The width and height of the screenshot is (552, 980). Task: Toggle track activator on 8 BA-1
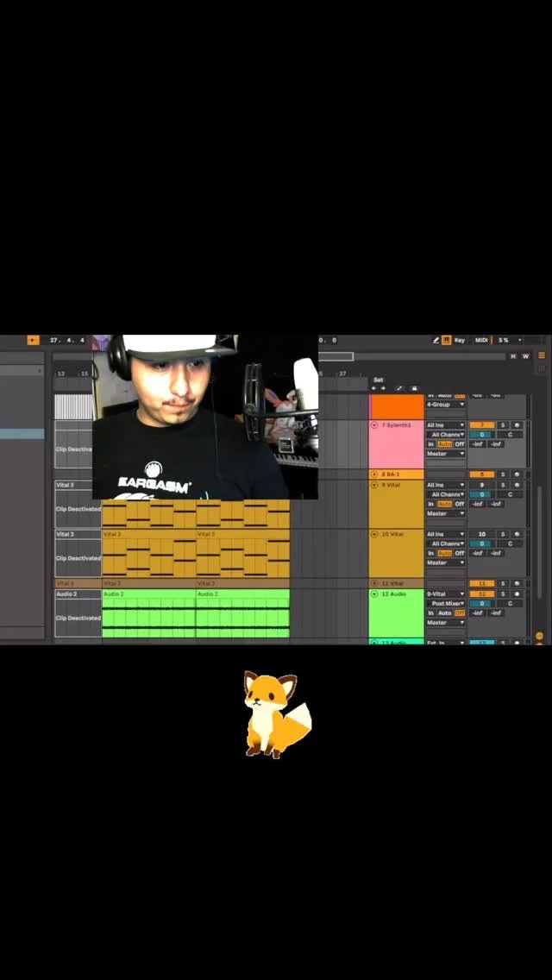click(x=482, y=474)
